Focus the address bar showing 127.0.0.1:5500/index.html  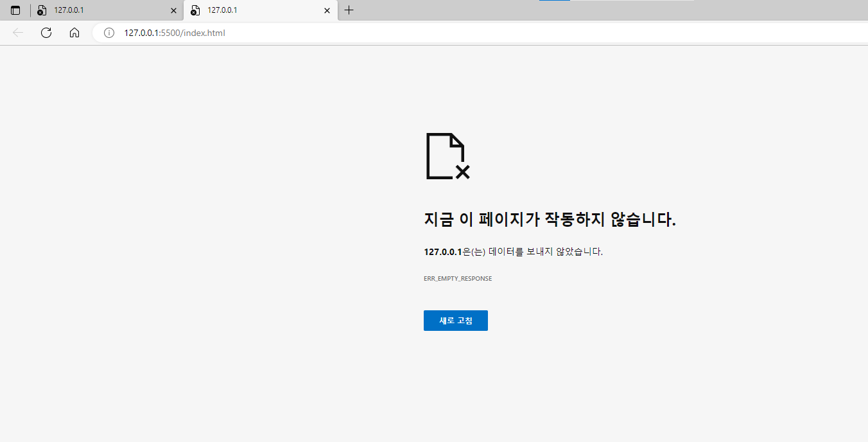[482, 33]
